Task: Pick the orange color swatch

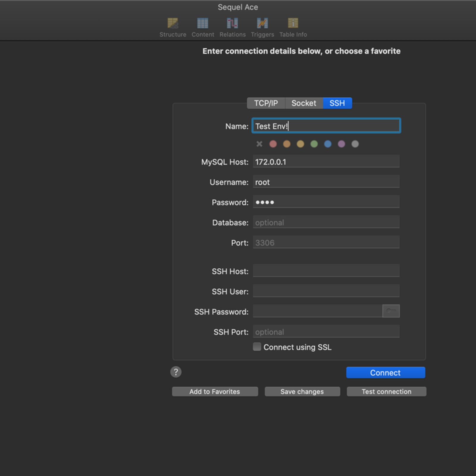Action: point(287,144)
